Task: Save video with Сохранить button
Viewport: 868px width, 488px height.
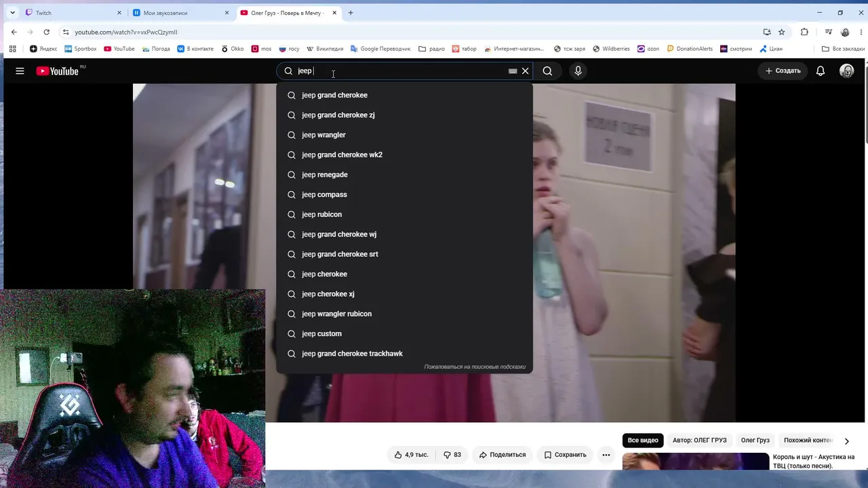Action: pos(565,455)
